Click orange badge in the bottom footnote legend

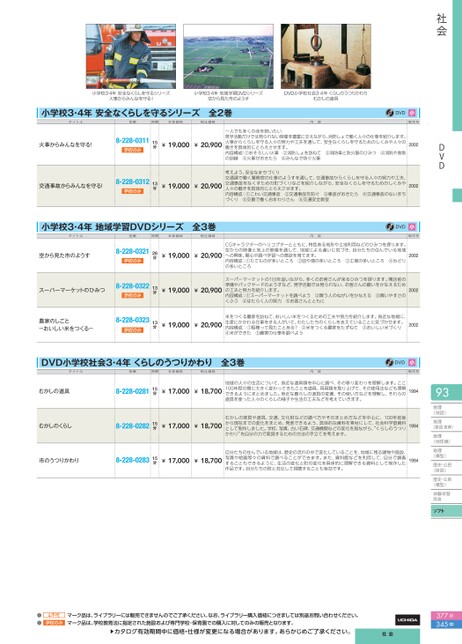54,623
